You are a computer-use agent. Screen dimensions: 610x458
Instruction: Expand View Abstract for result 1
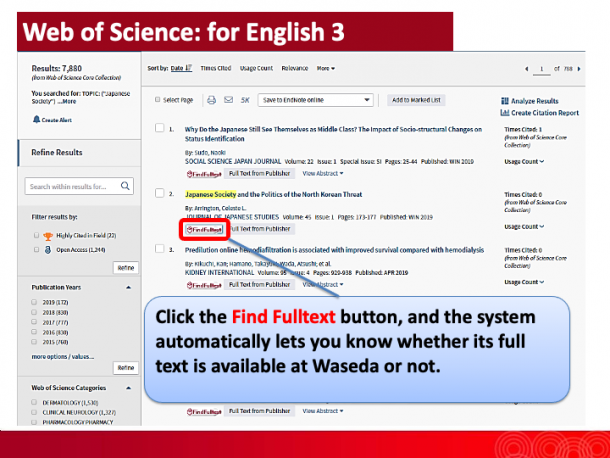click(x=323, y=174)
